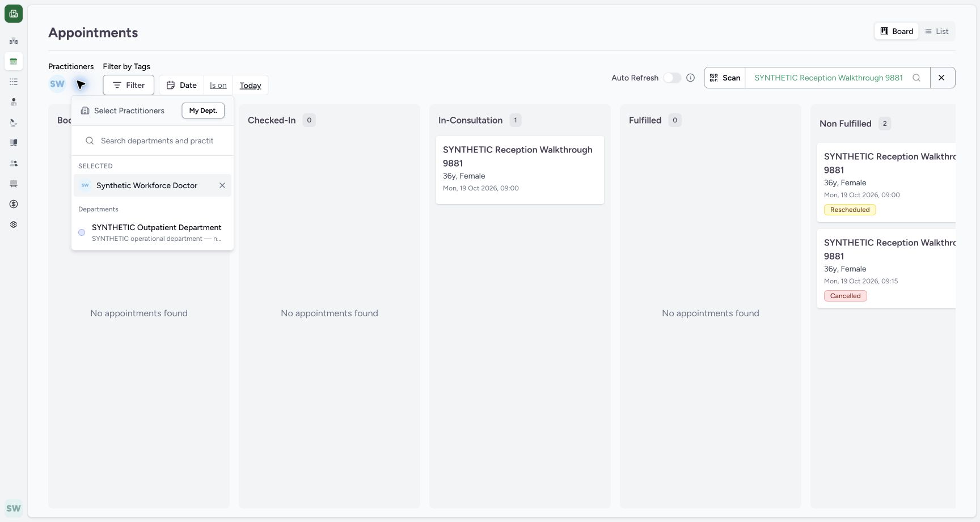Click the In-Consultation column header
The image size is (980, 522).
(x=470, y=120)
